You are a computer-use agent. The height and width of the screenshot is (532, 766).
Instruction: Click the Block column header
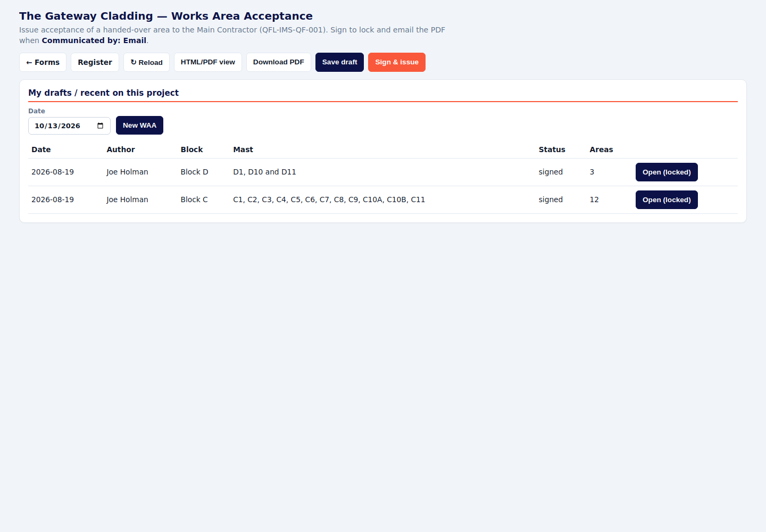191,149
